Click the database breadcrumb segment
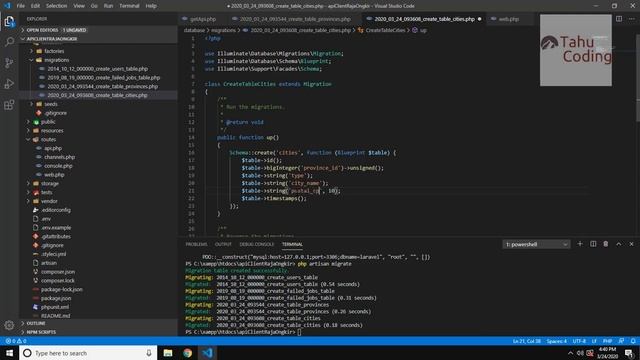The height and width of the screenshot is (360, 640). tap(194, 30)
